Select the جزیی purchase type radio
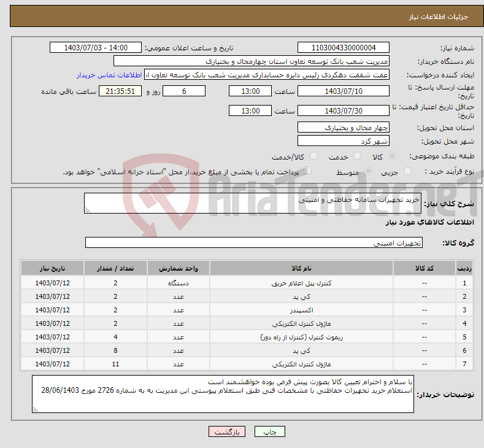Screen dimensions: 484x448 point(407,171)
